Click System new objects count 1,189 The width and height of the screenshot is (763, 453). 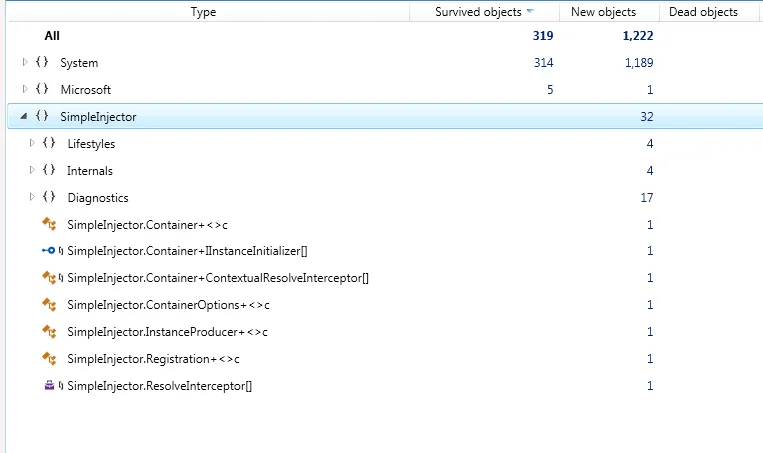click(x=639, y=63)
